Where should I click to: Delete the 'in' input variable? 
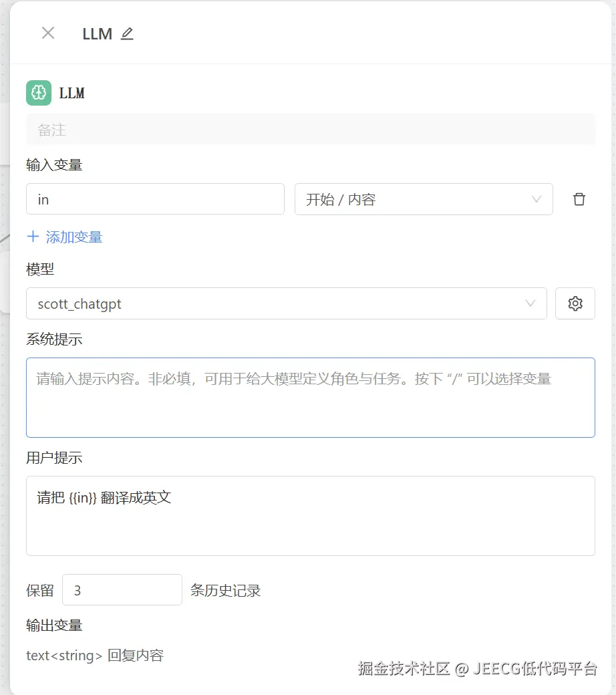pos(579,199)
